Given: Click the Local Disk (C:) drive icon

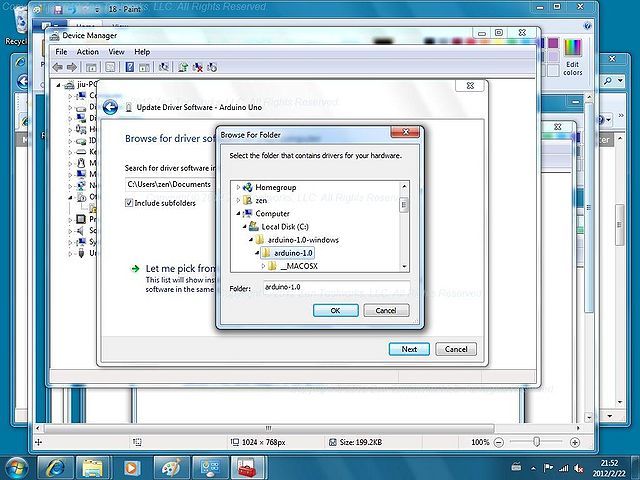Looking at the screenshot, I should coord(254,226).
